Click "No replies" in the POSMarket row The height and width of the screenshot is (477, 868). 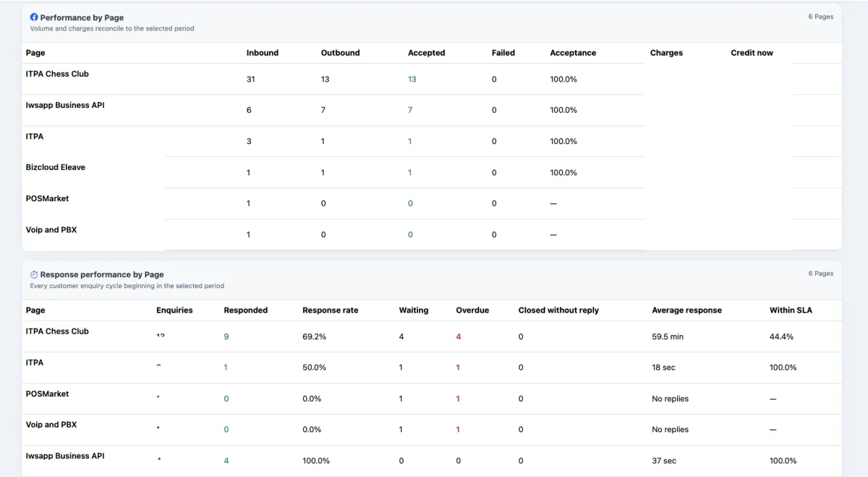[670, 399]
